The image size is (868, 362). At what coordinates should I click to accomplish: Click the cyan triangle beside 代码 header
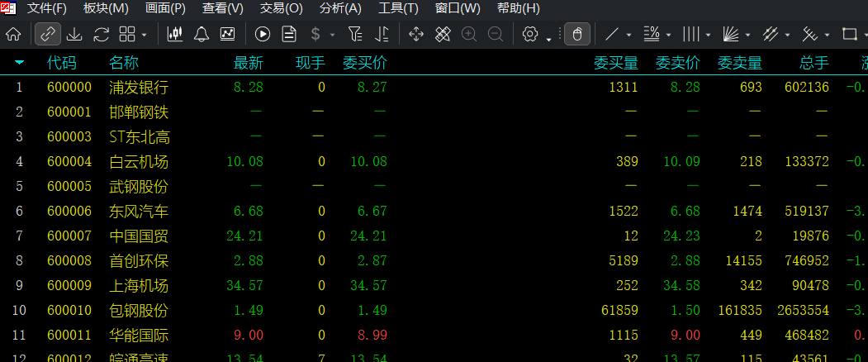pos(19,63)
